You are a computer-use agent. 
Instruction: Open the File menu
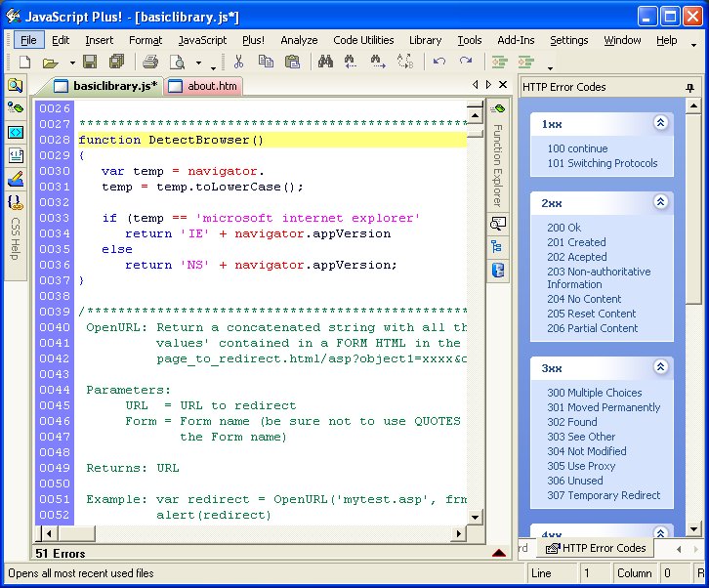tap(28, 40)
